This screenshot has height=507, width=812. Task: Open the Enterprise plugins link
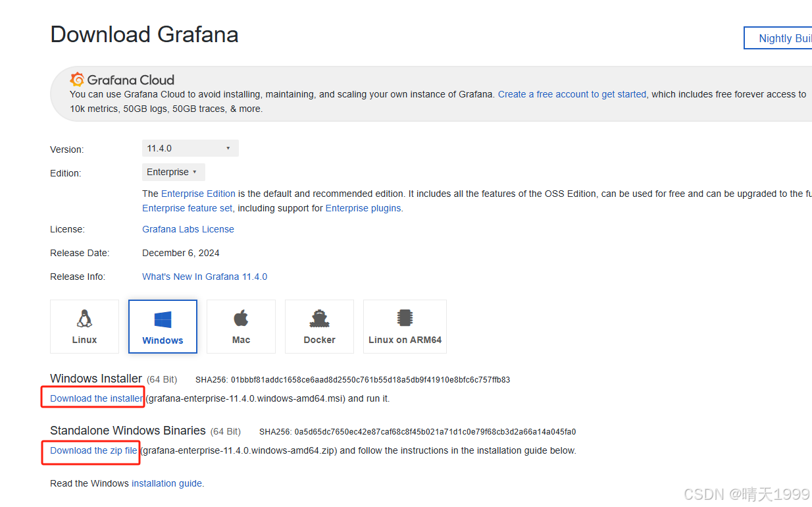tap(363, 208)
